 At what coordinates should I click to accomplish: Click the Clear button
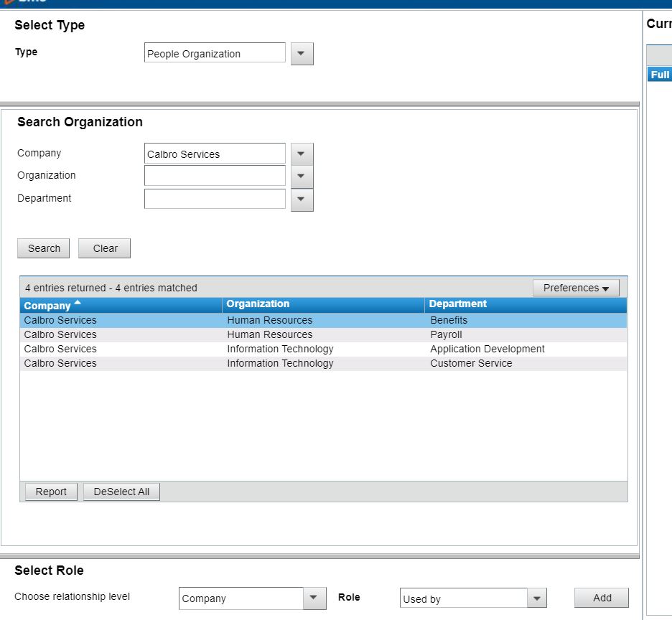104,248
